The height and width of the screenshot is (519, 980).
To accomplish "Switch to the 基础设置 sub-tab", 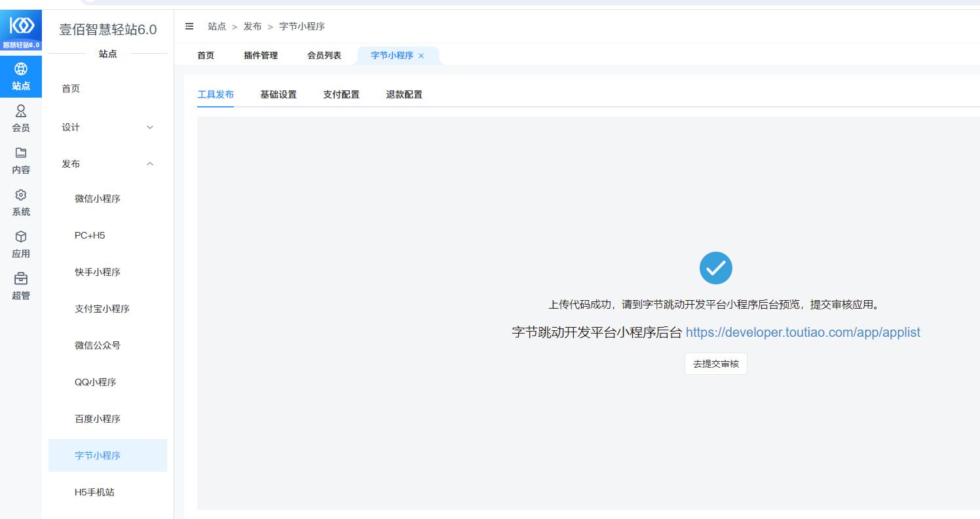I will point(278,94).
